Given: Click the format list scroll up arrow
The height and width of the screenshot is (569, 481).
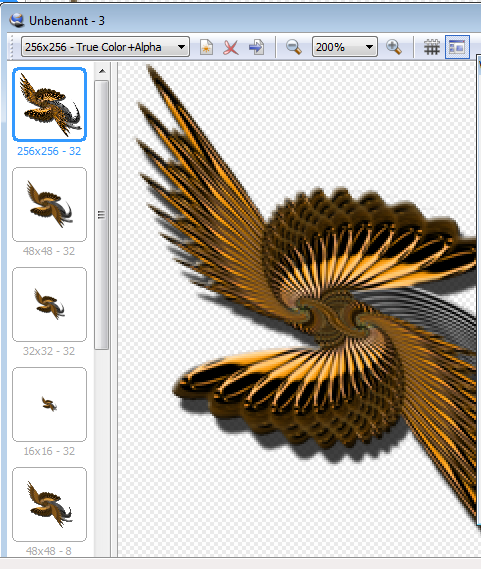Looking at the screenshot, I should pyautogui.click(x=102, y=71).
